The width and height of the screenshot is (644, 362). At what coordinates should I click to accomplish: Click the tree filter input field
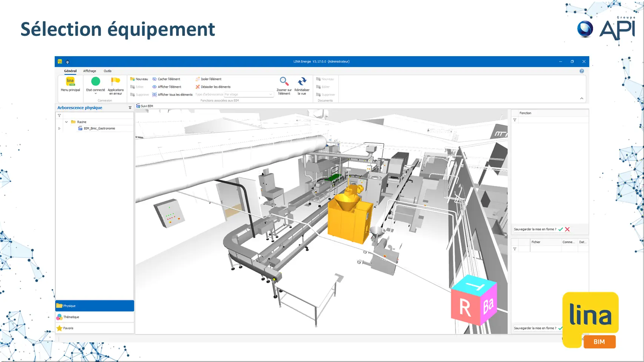point(98,115)
